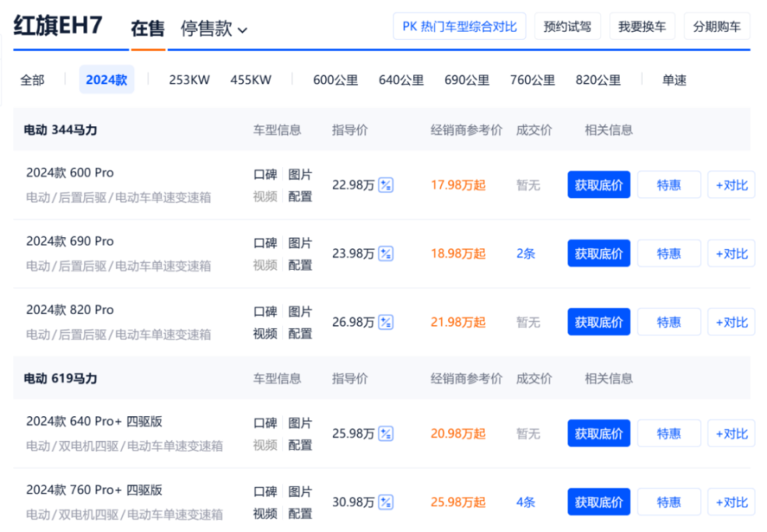Expand the 停售款 dropdown
Screen dimensions: 767x532
click(214, 26)
